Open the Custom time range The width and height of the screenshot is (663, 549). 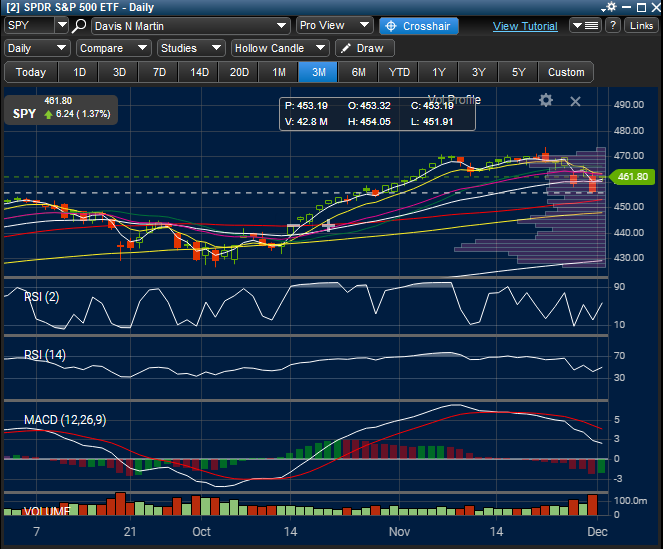point(566,72)
